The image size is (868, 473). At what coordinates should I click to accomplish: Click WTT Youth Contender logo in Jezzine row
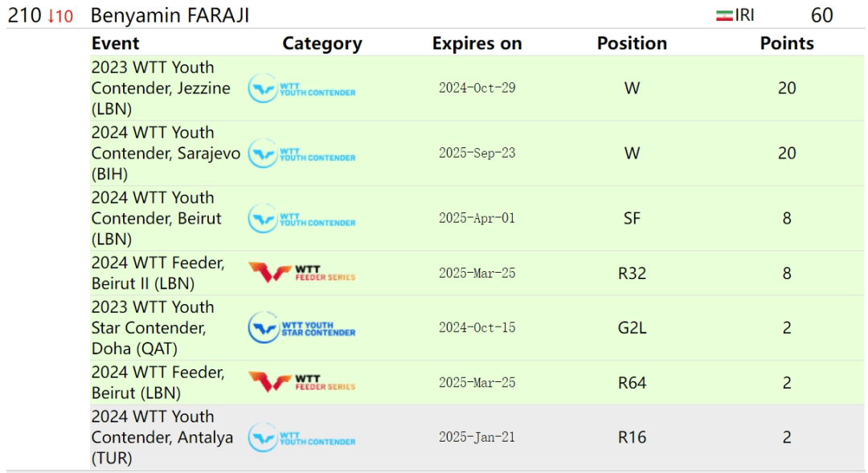coord(301,88)
